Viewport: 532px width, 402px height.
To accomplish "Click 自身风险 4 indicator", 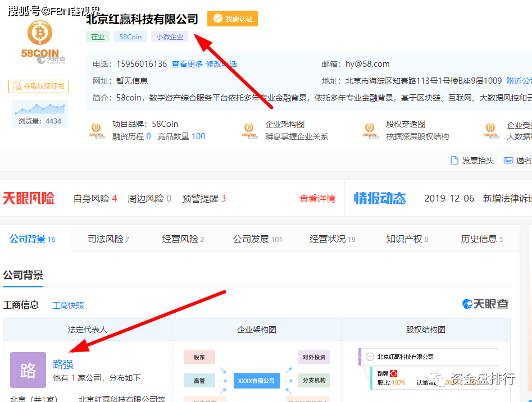I will pyautogui.click(x=95, y=198).
